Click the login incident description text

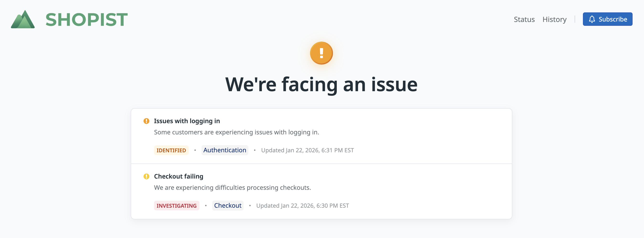(236, 132)
